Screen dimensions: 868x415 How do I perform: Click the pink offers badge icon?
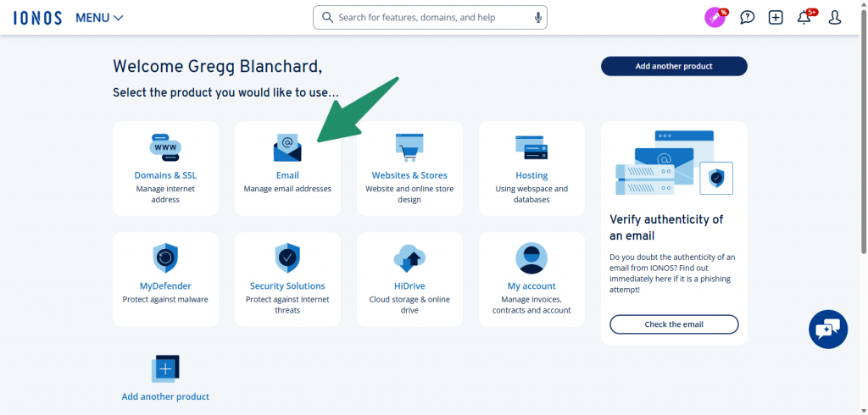(x=716, y=18)
